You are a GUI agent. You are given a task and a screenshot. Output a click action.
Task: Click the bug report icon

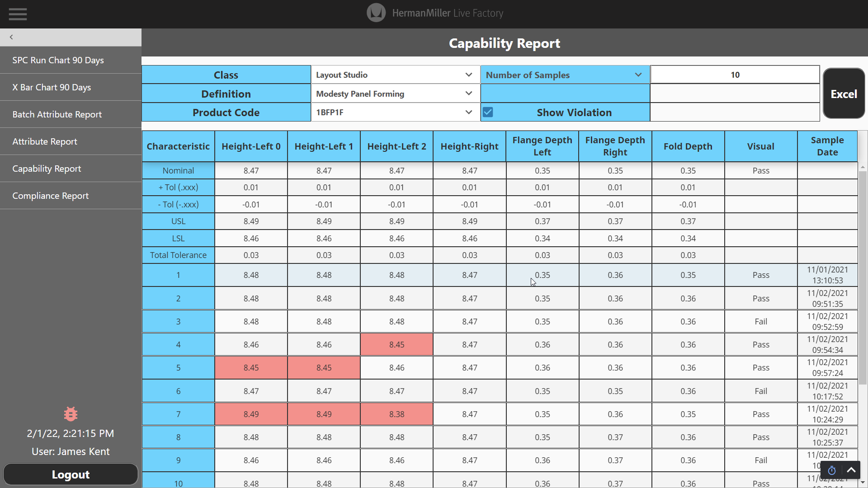71,414
